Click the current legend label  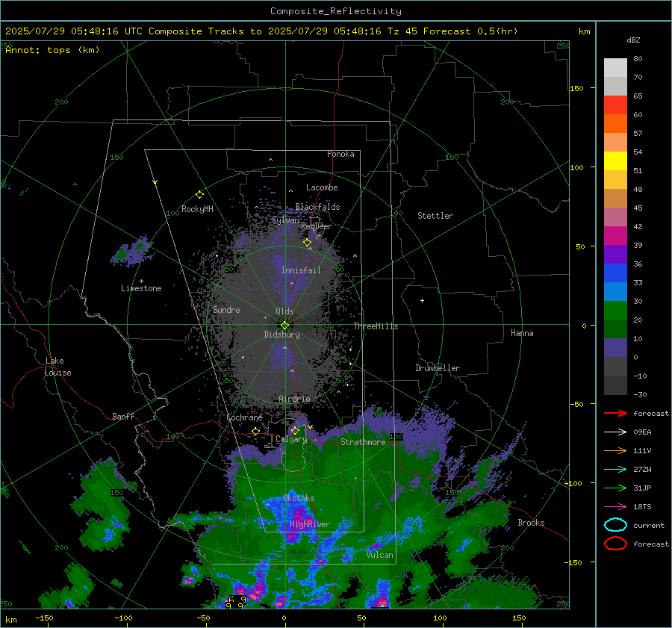click(648, 526)
